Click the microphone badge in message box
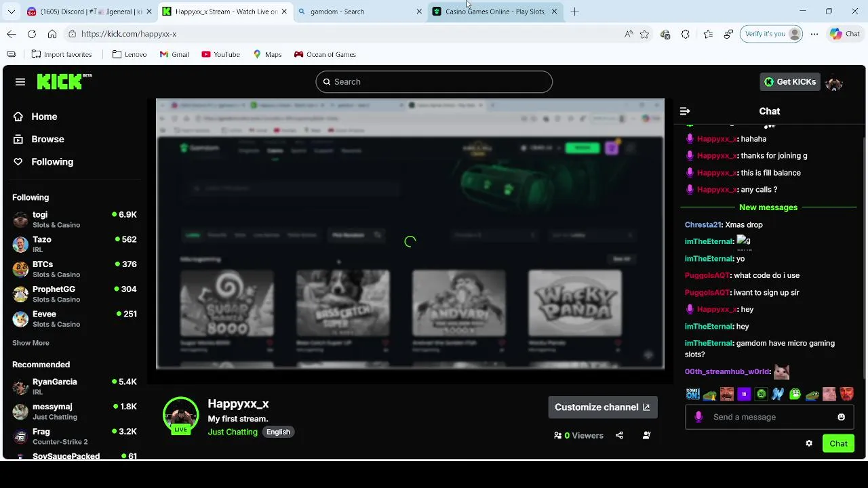 [x=698, y=417]
